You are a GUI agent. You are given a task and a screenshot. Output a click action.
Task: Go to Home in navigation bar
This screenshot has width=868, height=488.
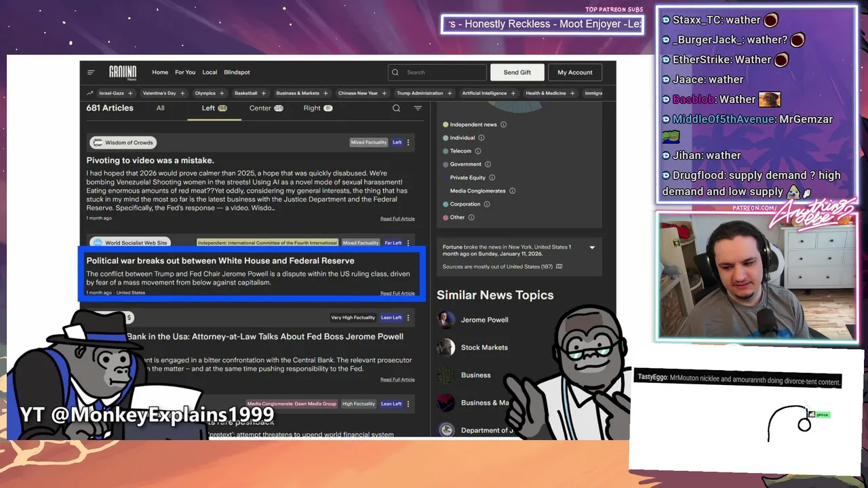click(x=160, y=72)
